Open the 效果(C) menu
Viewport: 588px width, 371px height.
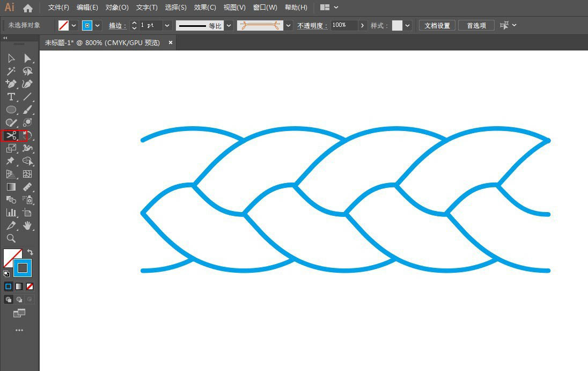(x=205, y=8)
